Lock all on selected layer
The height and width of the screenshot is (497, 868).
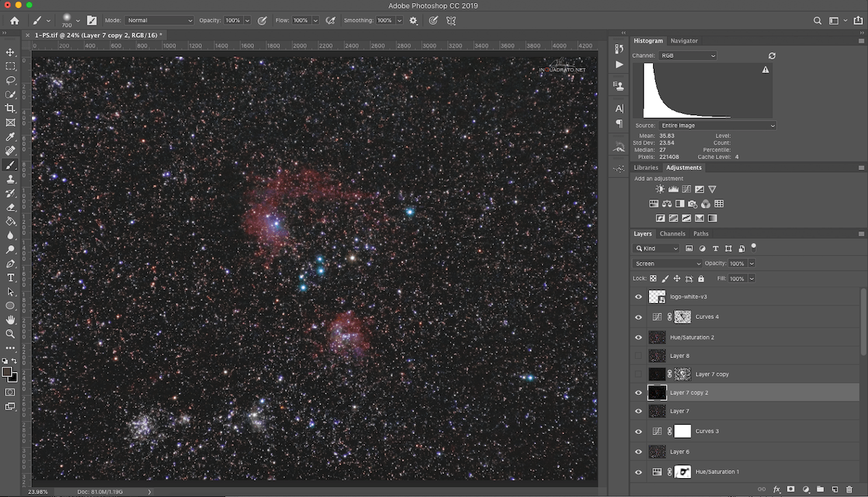click(701, 279)
